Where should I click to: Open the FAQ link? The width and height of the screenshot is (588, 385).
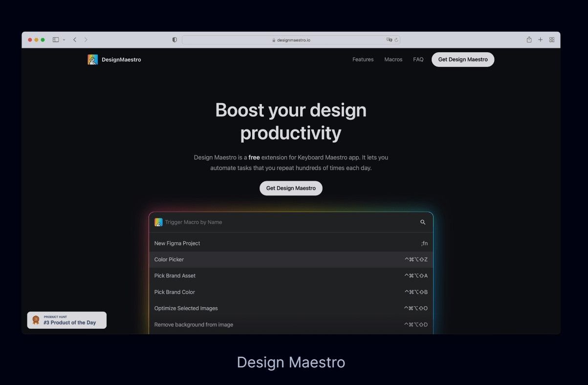pos(418,59)
